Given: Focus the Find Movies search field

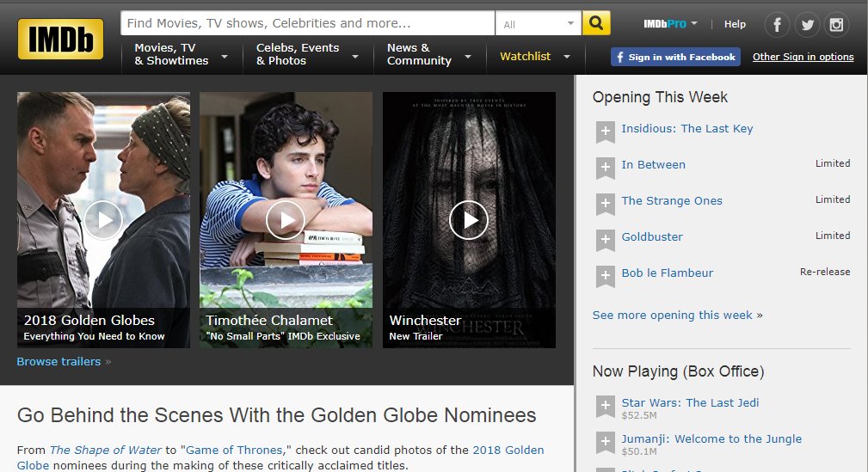Looking at the screenshot, I should [x=308, y=23].
